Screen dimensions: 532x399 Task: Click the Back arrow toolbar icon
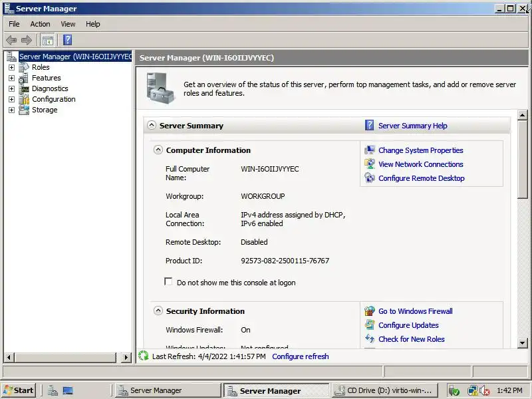(x=11, y=40)
